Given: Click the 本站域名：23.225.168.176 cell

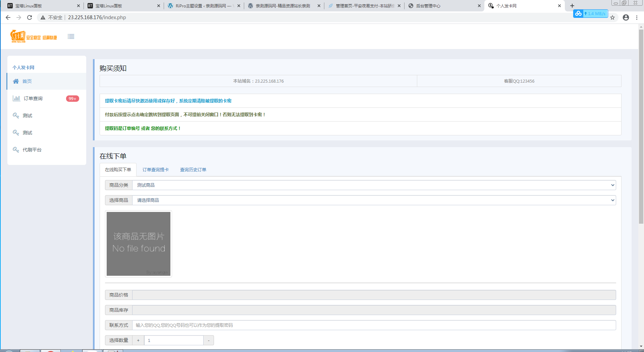Looking at the screenshot, I should point(258,81).
